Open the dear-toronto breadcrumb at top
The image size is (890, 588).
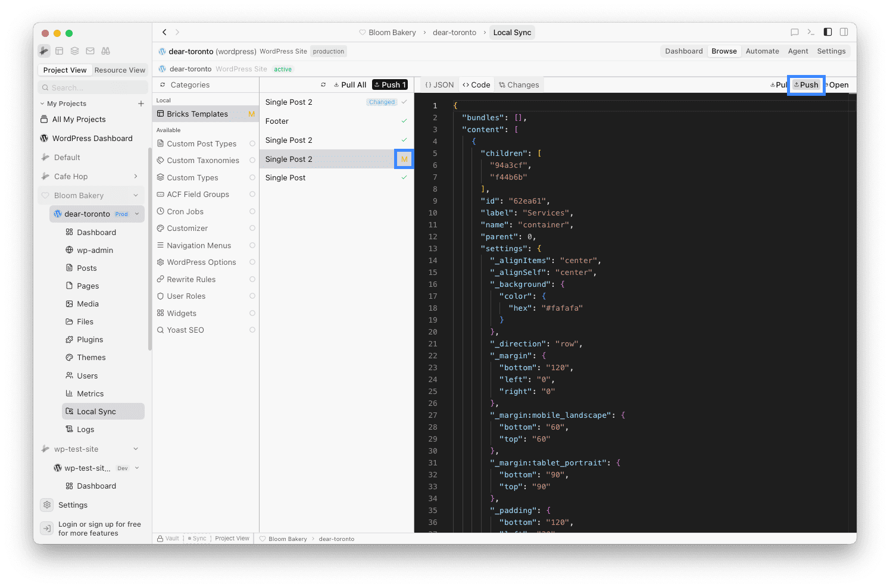[x=454, y=33]
